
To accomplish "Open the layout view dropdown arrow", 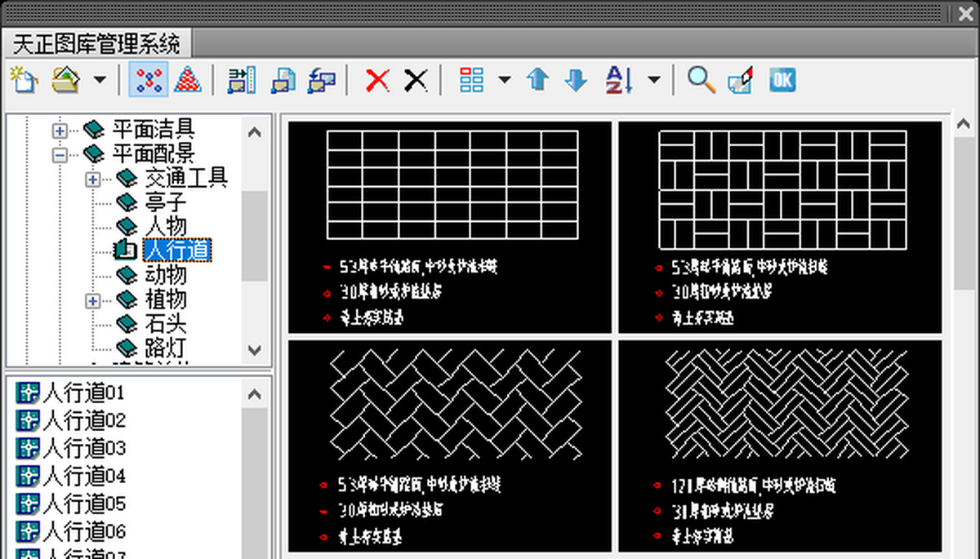I will (x=504, y=80).
